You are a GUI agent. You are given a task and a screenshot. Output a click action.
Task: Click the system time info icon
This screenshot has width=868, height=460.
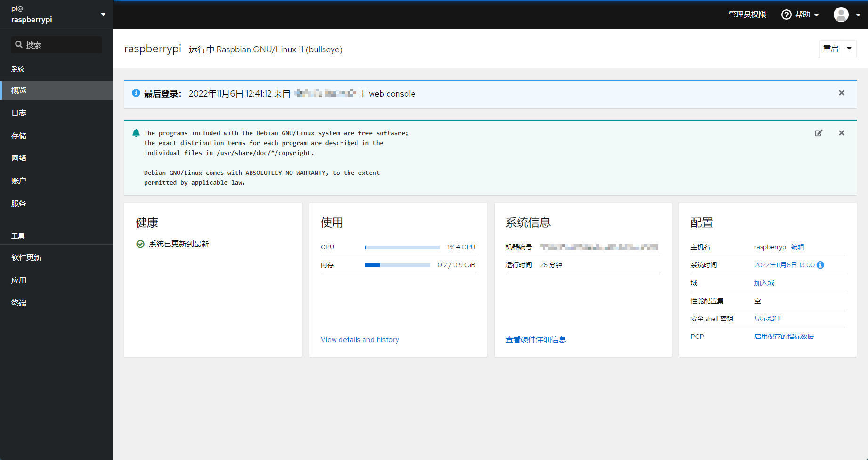tap(820, 265)
